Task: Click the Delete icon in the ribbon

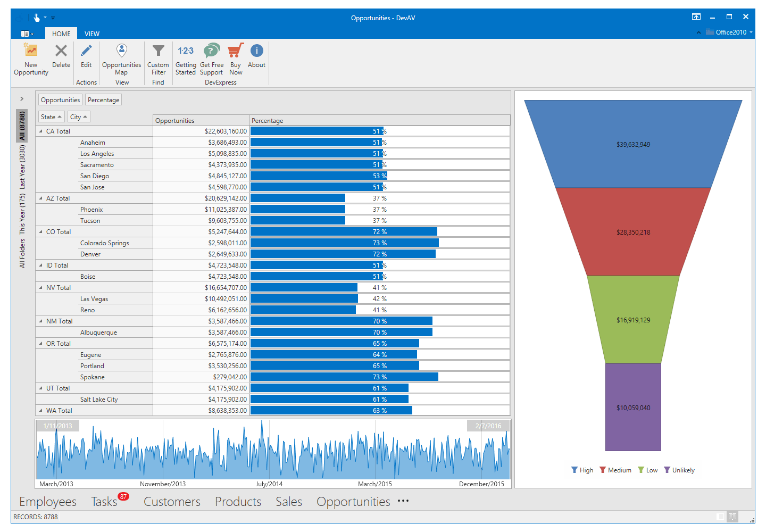Action: (61, 51)
